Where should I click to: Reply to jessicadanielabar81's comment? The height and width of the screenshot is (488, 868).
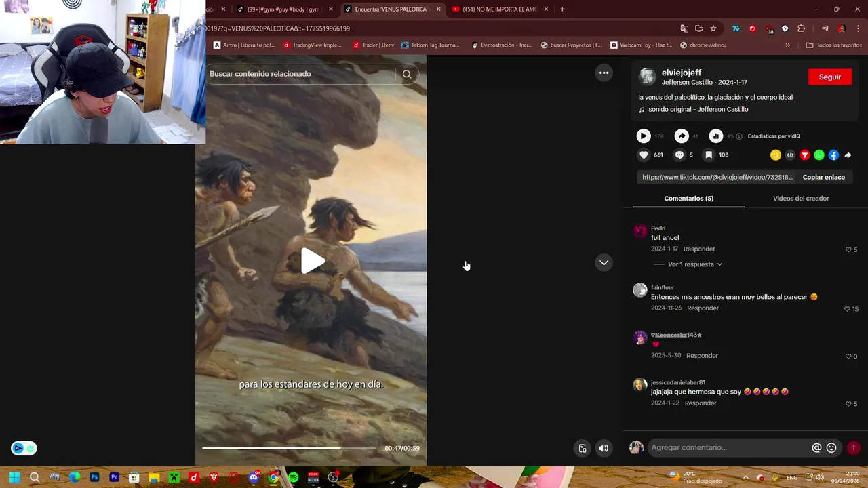pos(701,403)
